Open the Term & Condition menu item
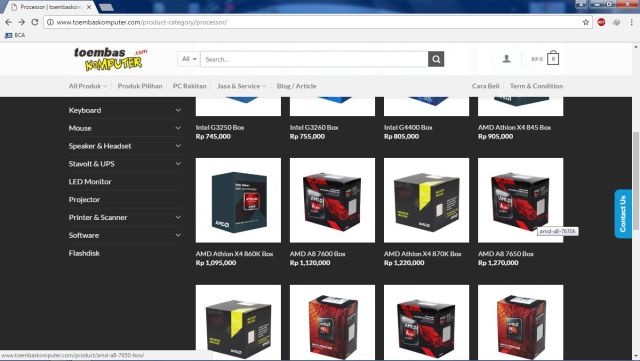The width and height of the screenshot is (640, 361). [536, 86]
